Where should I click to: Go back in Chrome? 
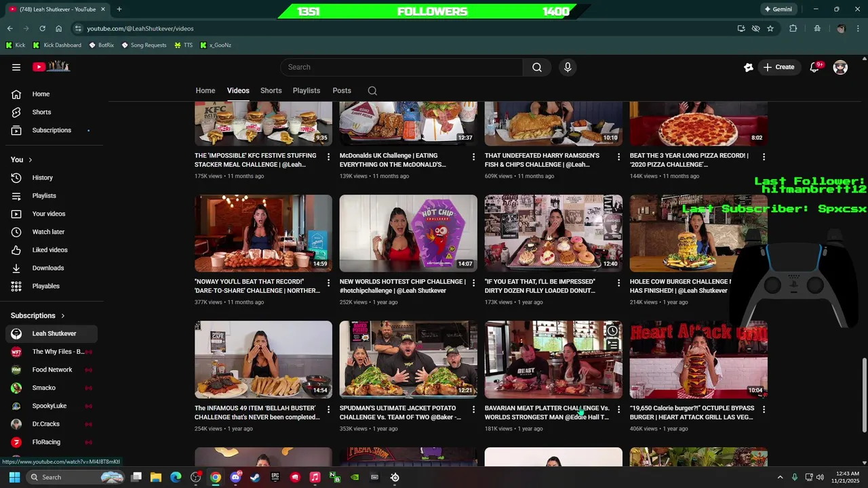[9, 28]
